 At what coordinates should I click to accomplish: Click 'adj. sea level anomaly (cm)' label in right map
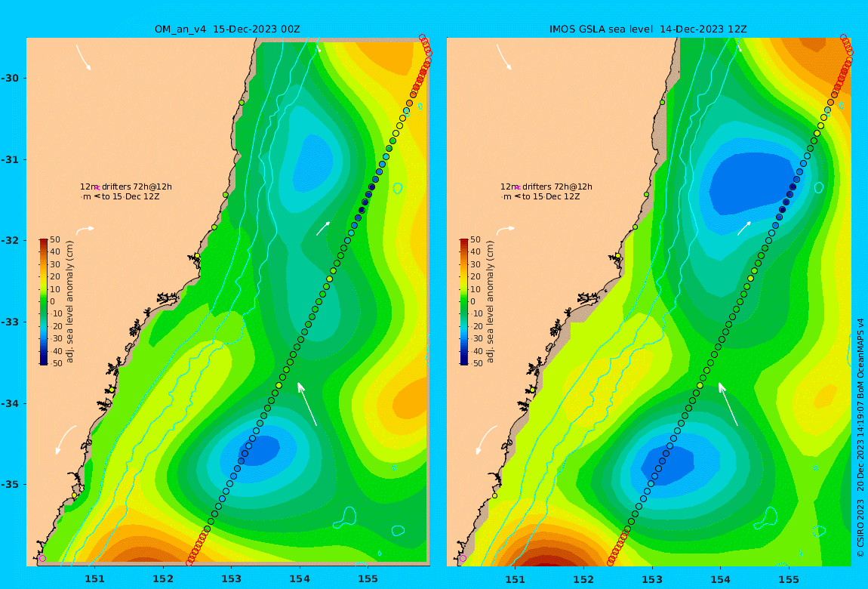(490, 302)
